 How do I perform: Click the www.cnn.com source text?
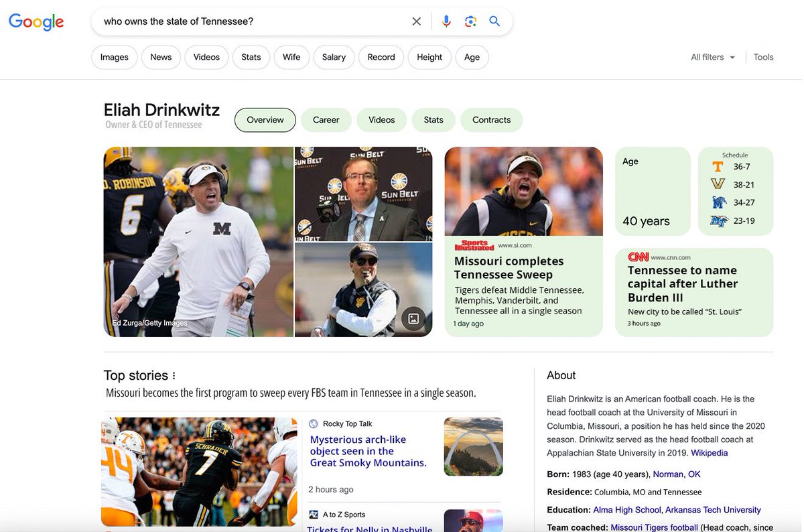tap(671, 257)
